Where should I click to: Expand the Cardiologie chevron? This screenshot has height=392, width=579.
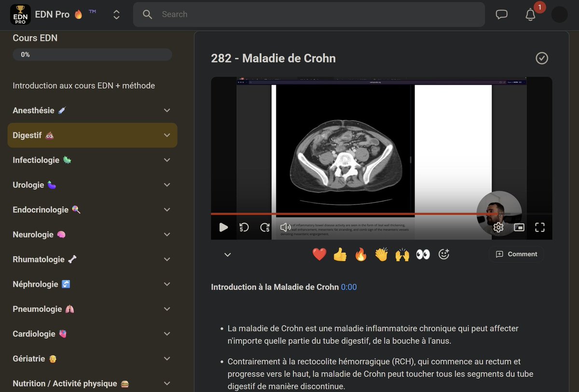[x=167, y=334]
